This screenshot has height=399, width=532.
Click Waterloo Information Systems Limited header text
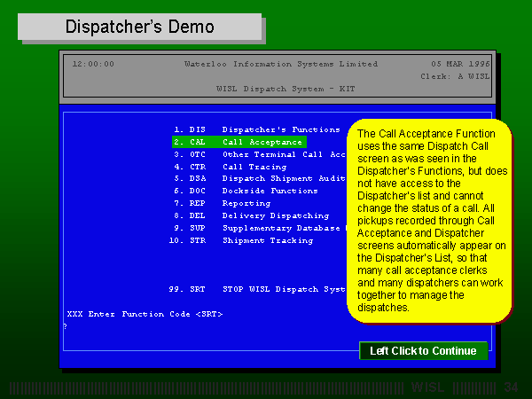coord(281,64)
